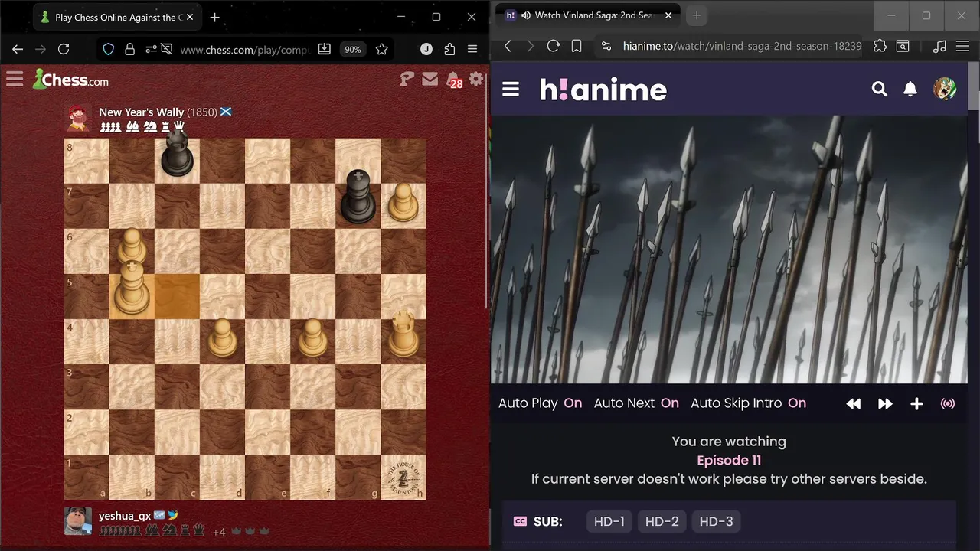Screen dimensions: 980x551
Task: Open extensions icon in hianime browser toolbar
Action: (880, 46)
